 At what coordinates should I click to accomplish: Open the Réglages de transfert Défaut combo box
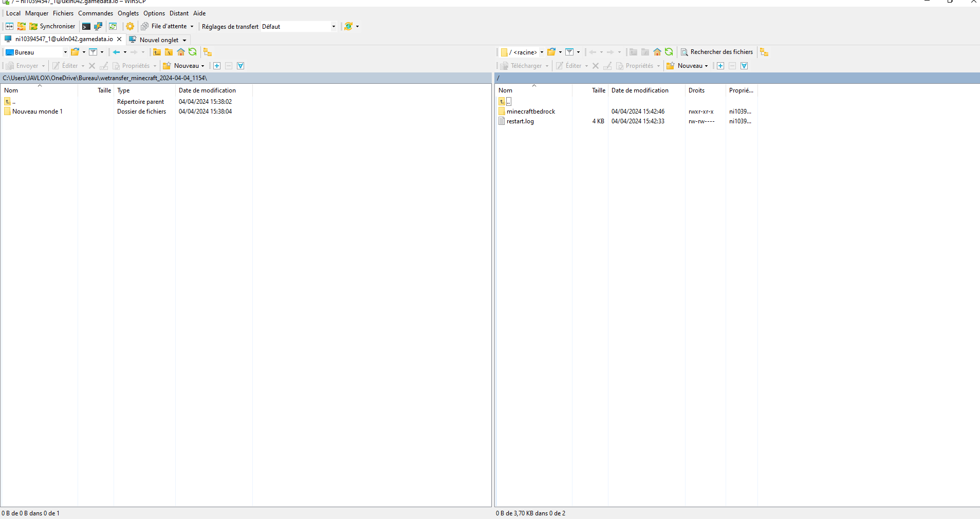pos(299,26)
